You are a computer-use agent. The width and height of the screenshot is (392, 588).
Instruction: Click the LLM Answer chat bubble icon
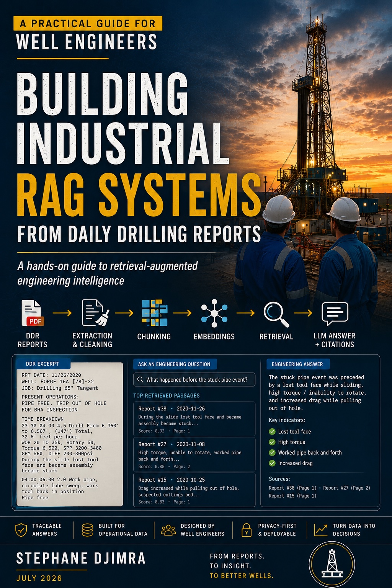point(335,314)
